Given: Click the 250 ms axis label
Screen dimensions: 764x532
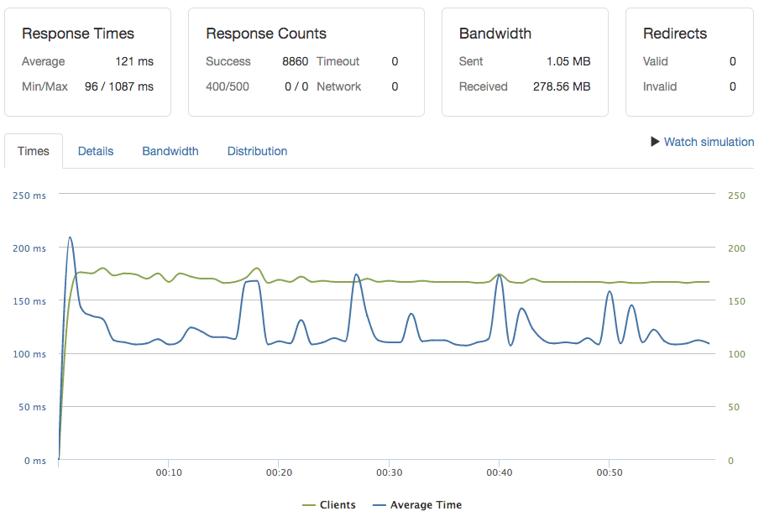Looking at the screenshot, I should tap(29, 196).
